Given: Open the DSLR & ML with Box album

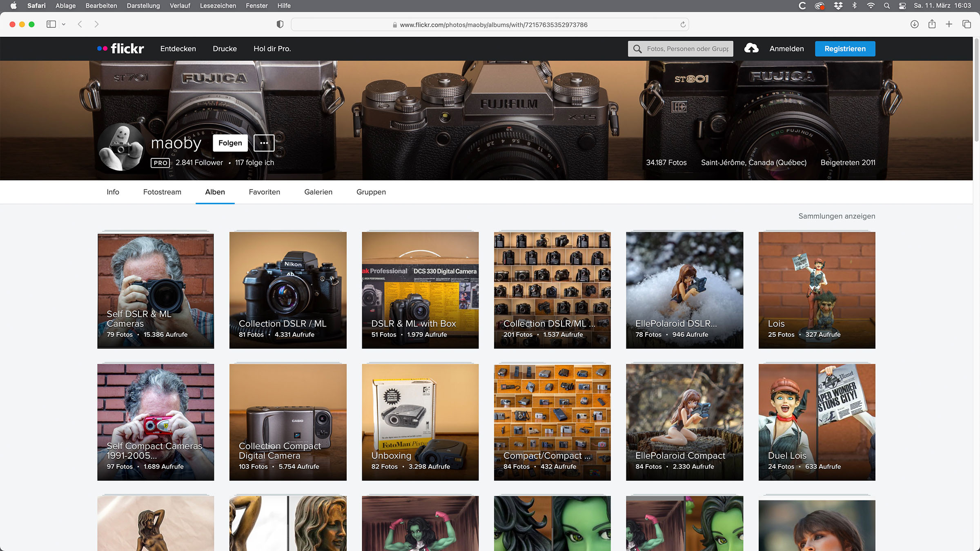Looking at the screenshot, I should [420, 290].
